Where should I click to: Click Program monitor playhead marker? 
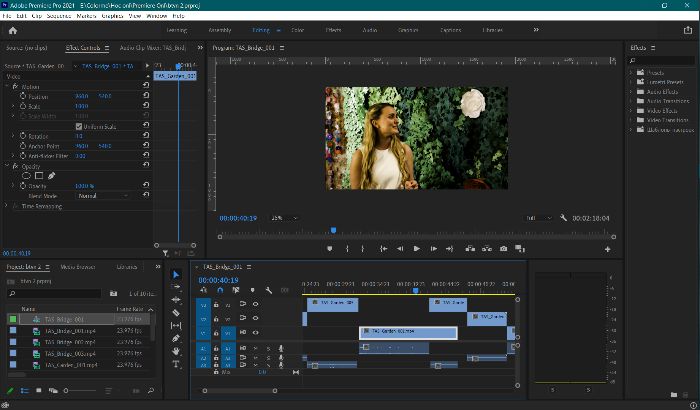pyautogui.click(x=333, y=230)
